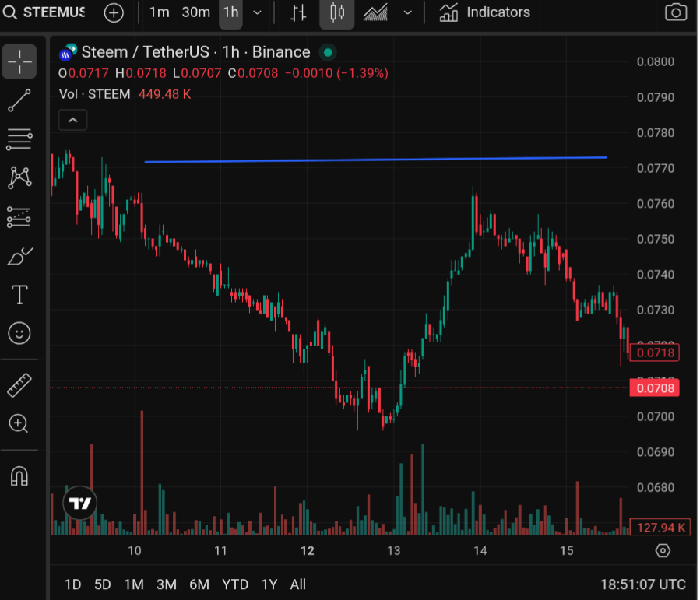The height and width of the screenshot is (600, 700).
Task: Set range to 3M
Action: [166, 584]
